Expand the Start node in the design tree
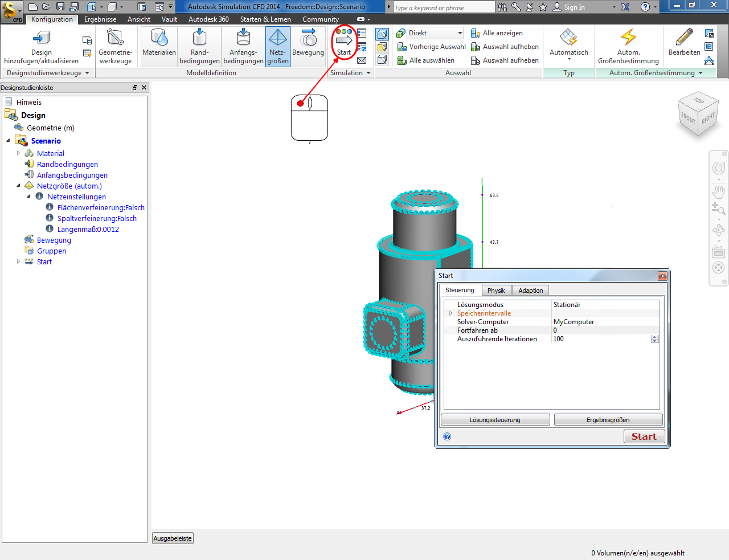 [x=18, y=261]
